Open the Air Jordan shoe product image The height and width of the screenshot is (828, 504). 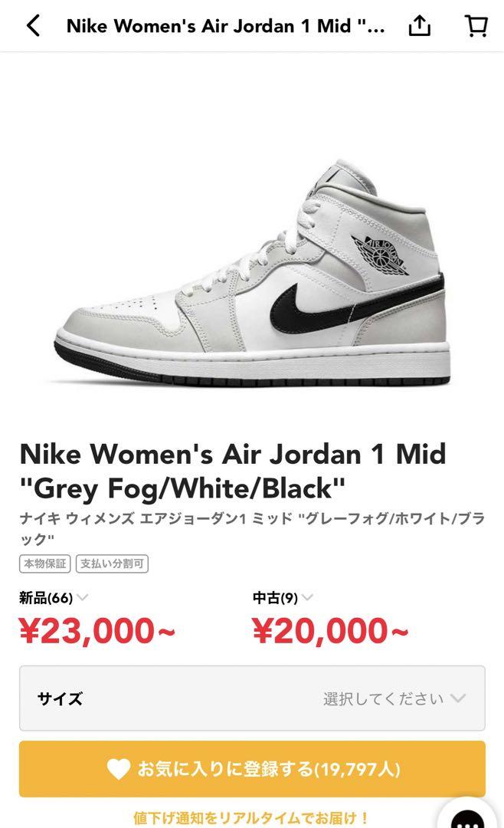[x=252, y=272]
